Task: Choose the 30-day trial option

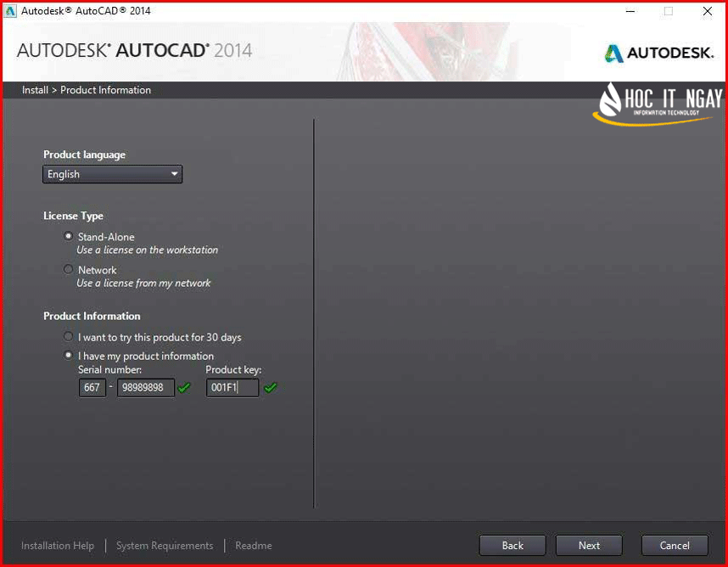Action: pyautogui.click(x=68, y=336)
